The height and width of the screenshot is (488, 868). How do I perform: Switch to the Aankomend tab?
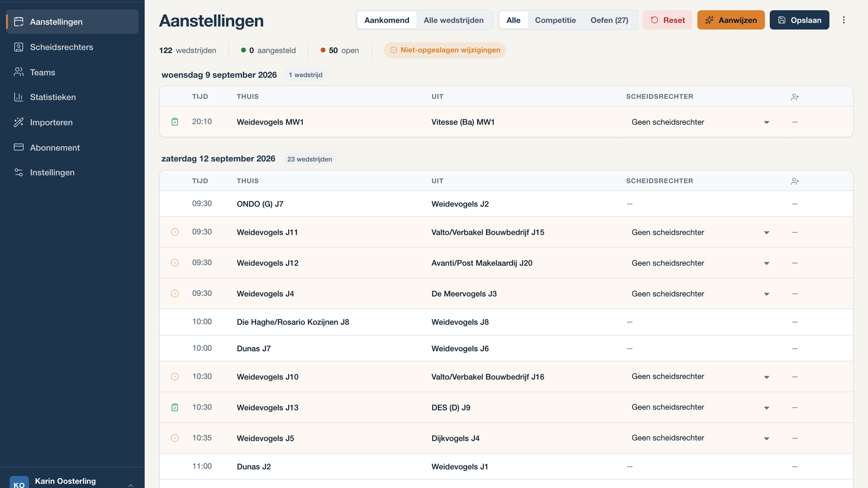pyautogui.click(x=387, y=20)
